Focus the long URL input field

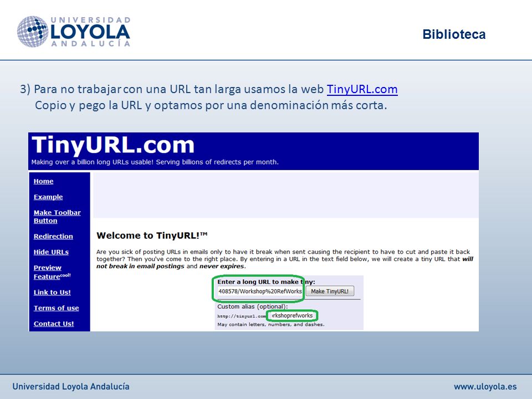point(260,291)
